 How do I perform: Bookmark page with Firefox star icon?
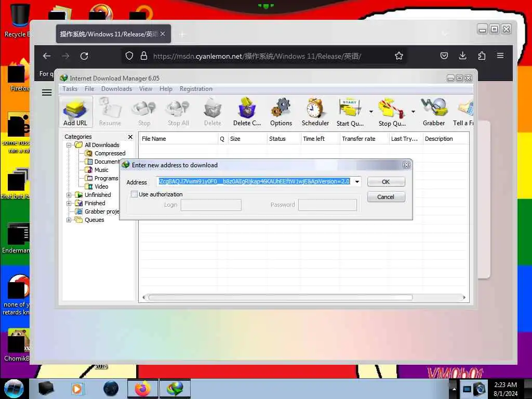(x=399, y=56)
